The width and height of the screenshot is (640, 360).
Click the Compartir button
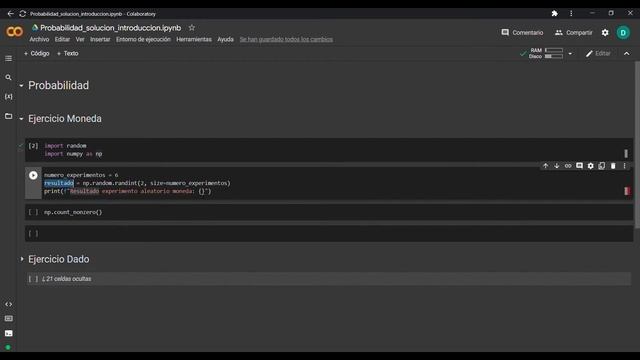coord(573,33)
